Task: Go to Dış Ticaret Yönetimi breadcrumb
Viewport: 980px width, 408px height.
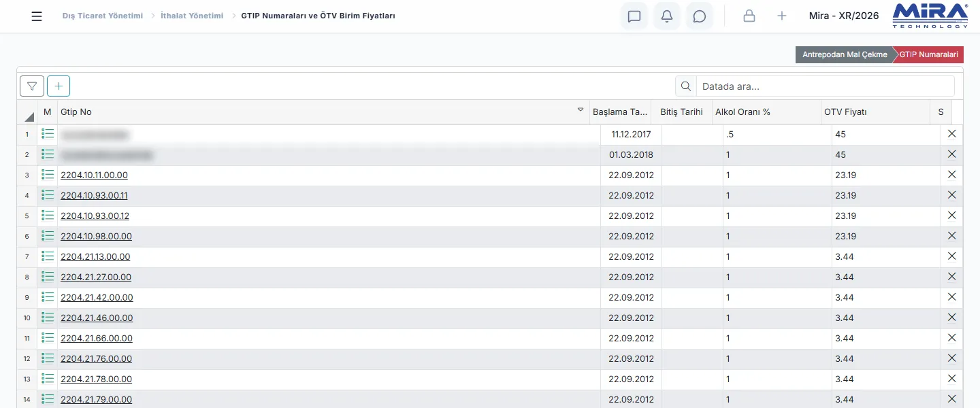Action: tap(103, 16)
